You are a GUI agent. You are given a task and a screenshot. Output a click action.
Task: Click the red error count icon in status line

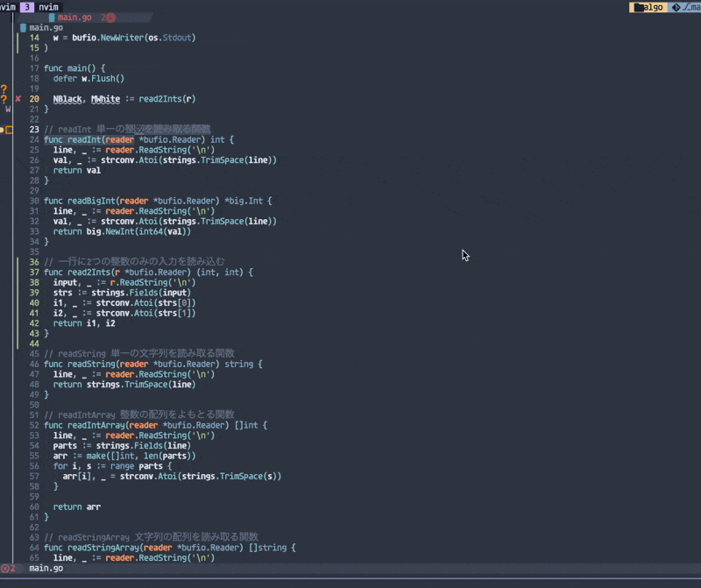point(5,569)
